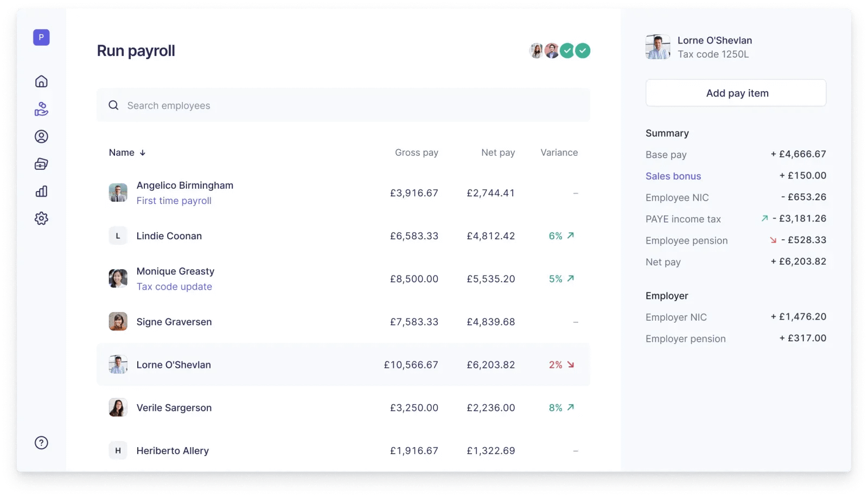
Task: Open the payments card icon in the sidebar
Action: click(x=41, y=164)
